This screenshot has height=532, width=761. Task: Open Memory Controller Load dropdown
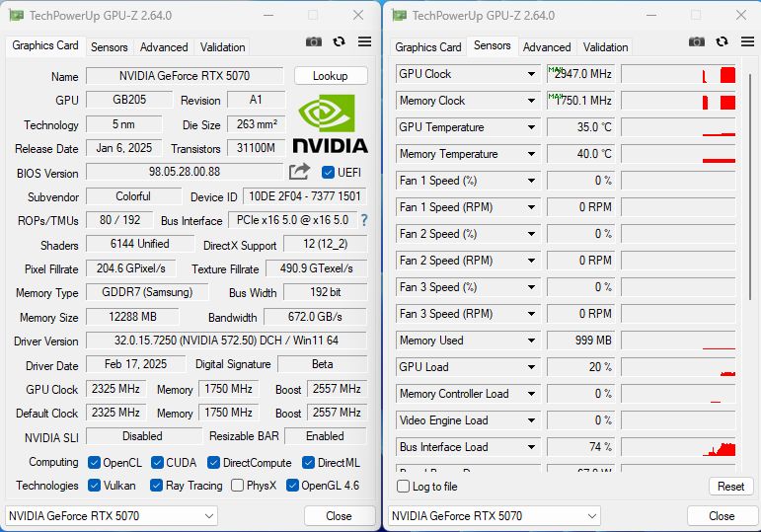click(x=531, y=394)
